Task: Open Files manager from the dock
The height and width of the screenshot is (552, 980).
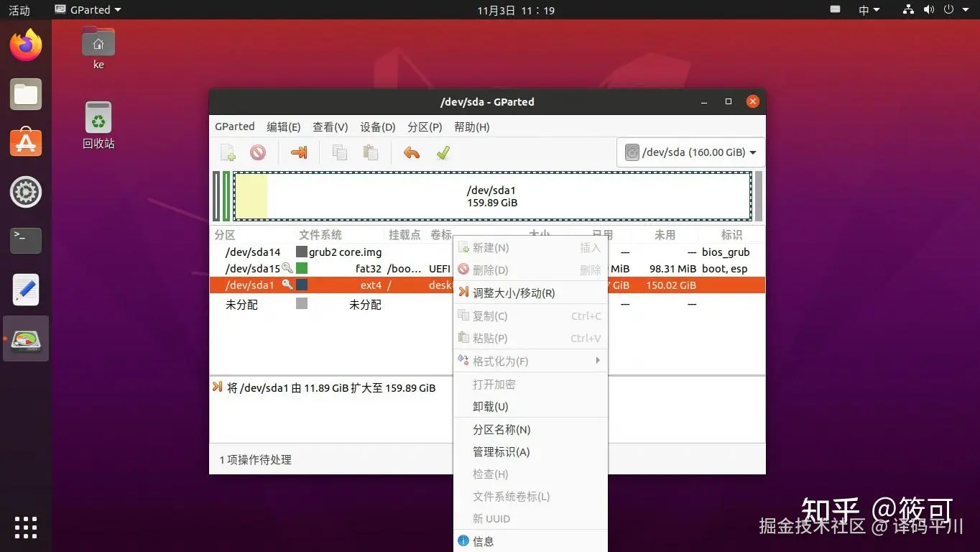Action: tap(26, 95)
